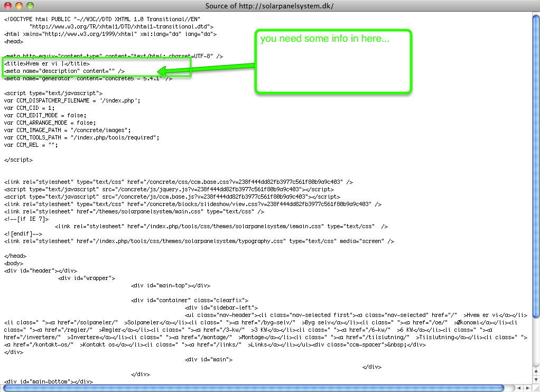Zoom the source window with the green button

[x=30, y=5]
